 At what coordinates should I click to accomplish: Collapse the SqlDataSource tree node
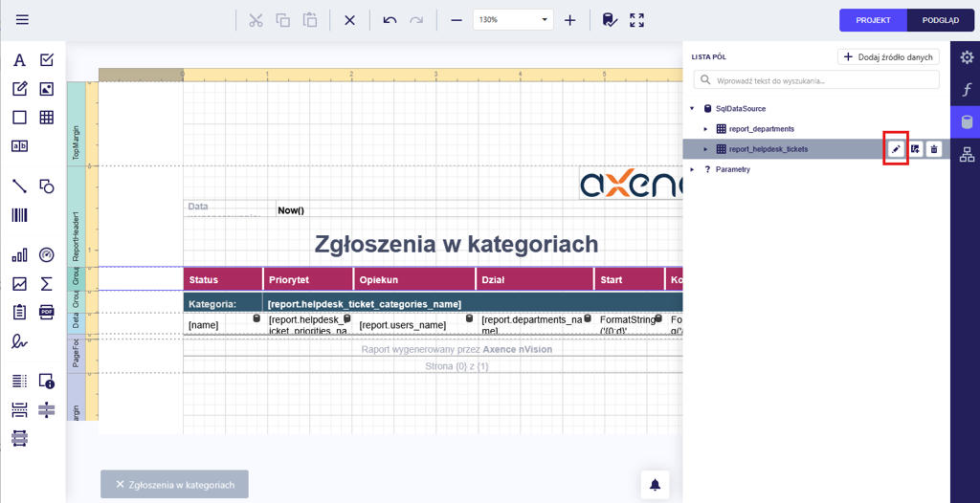(x=692, y=109)
